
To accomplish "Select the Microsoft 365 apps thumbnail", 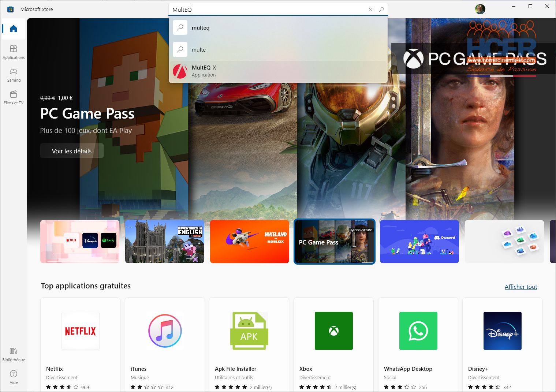I will [504, 242].
